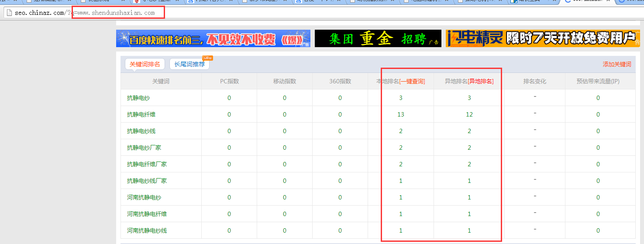Switch to the 关键词排名 tab
This screenshot has width=644, height=244.
point(145,64)
